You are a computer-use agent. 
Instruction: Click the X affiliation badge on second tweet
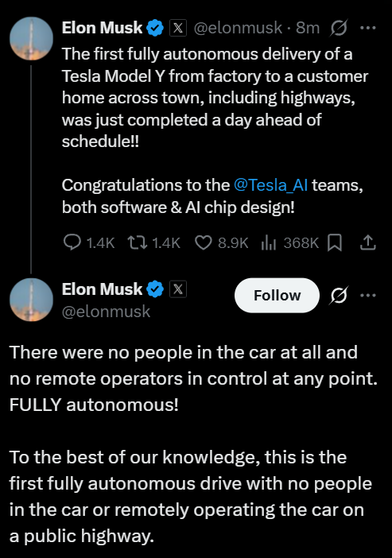[178, 289]
